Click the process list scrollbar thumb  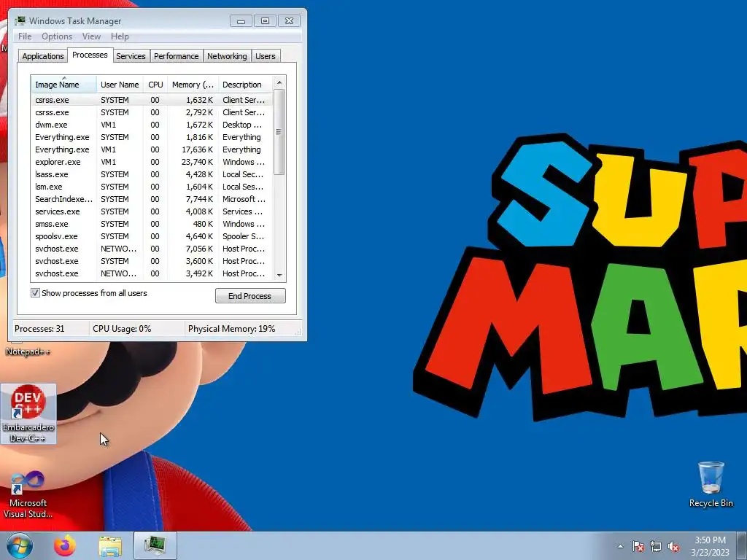pos(279,132)
